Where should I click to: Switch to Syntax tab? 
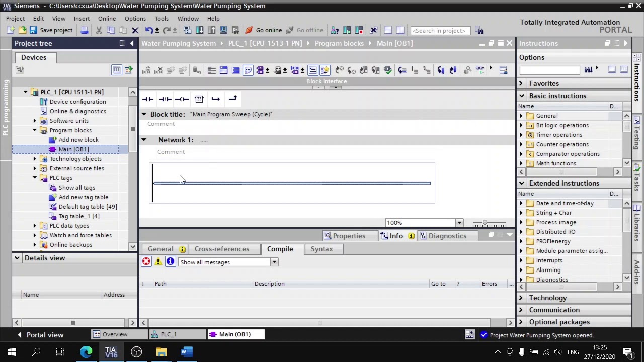tap(321, 249)
